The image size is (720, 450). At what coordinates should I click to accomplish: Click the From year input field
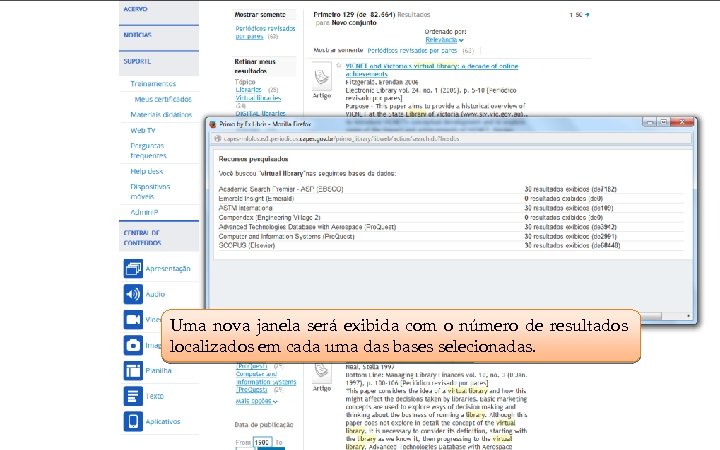click(262, 442)
